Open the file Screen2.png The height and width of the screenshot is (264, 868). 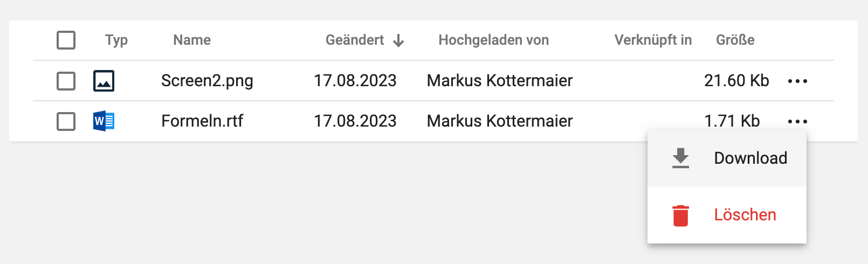pos(207,81)
